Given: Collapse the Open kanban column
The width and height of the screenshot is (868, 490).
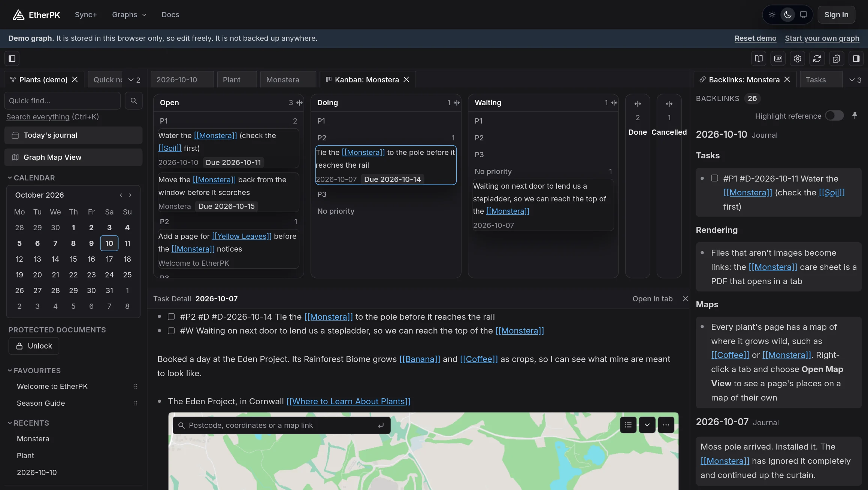Looking at the screenshot, I should pos(299,103).
